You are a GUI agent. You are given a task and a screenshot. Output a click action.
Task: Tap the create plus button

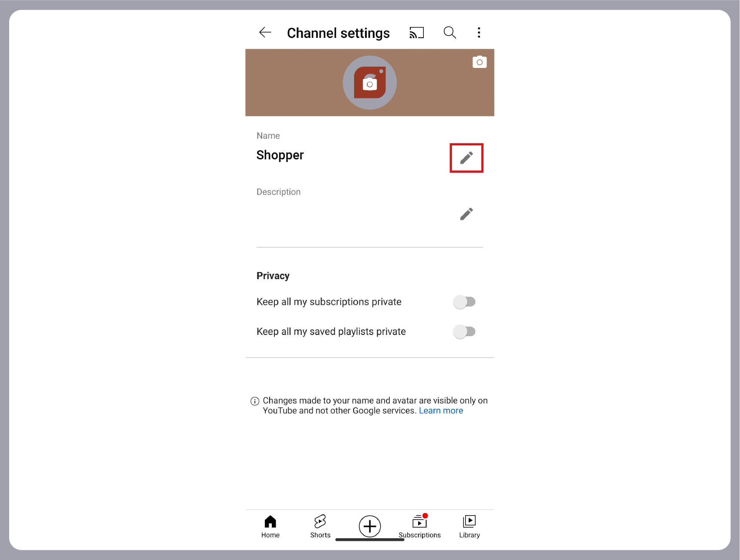coord(370,526)
